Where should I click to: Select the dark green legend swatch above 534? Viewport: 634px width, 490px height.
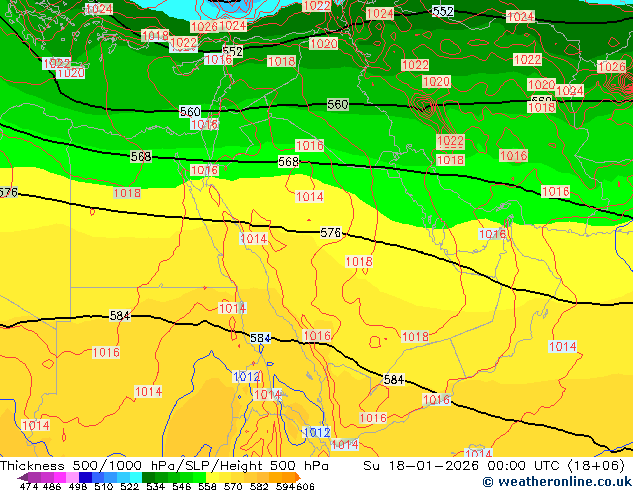tap(148, 477)
